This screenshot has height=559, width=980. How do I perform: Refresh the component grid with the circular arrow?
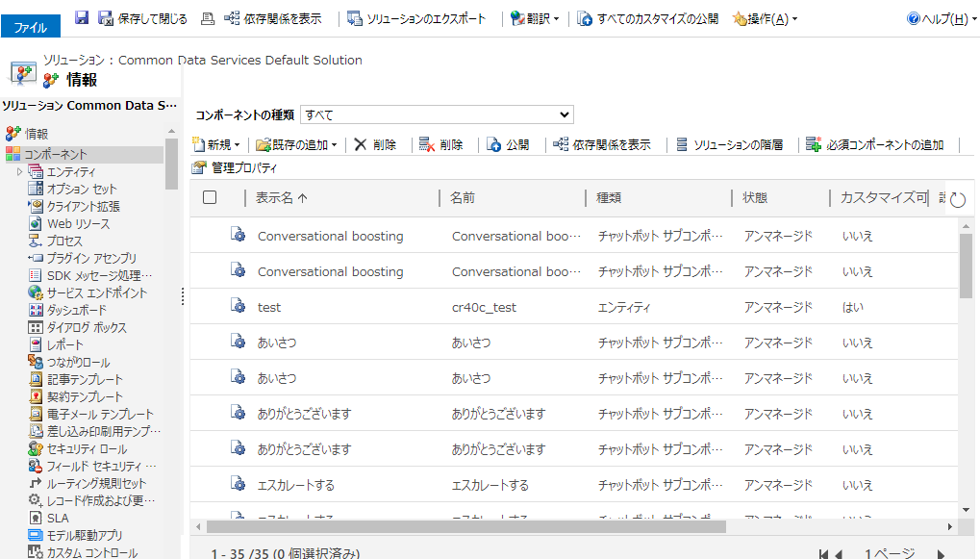click(x=957, y=199)
